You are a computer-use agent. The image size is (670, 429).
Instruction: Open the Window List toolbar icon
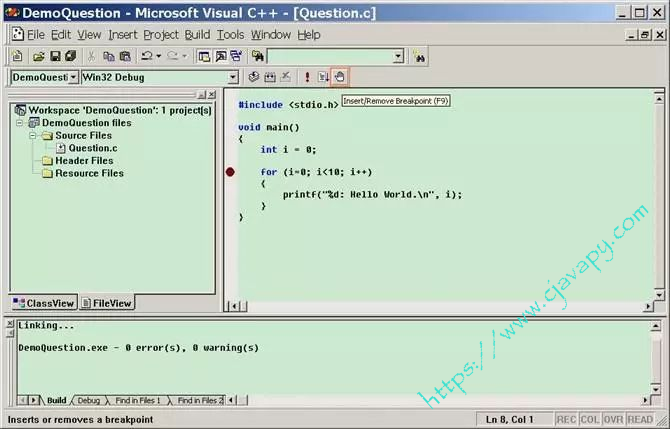tap(236, 56)
